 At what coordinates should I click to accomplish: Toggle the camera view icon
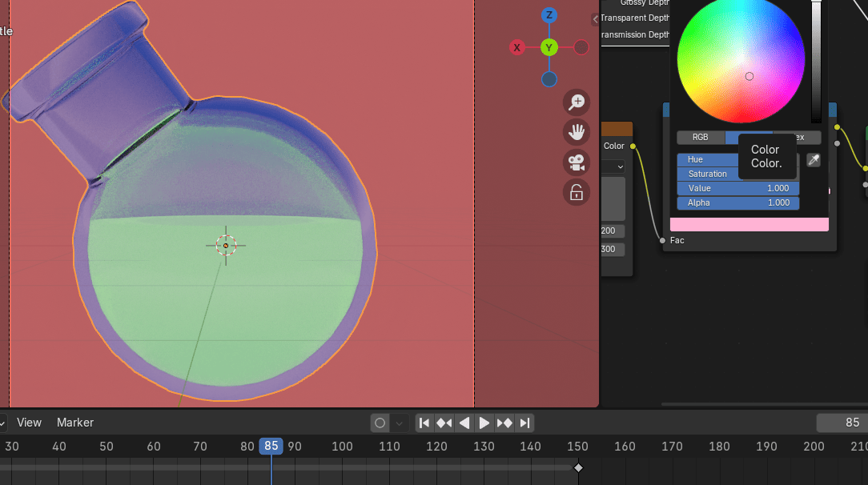(x=576, y=162)
